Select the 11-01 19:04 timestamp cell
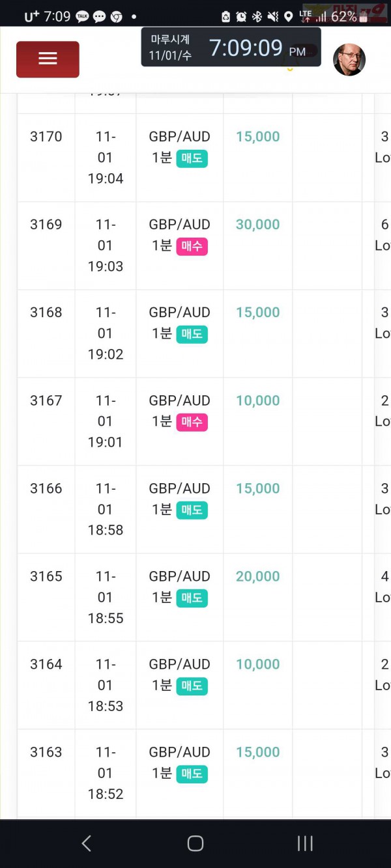 [x=106, y=158]
